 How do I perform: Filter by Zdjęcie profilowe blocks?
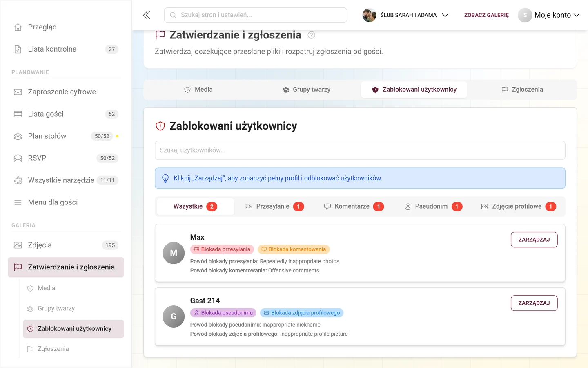click(x=519, y=206)
